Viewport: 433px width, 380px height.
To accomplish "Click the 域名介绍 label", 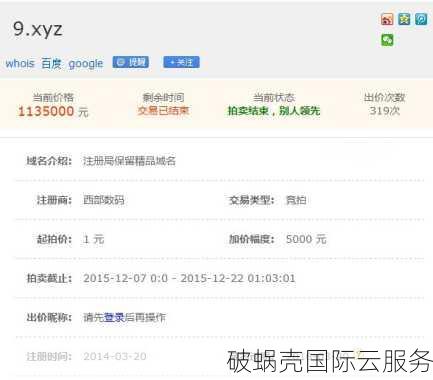I will tap(49, 161).
